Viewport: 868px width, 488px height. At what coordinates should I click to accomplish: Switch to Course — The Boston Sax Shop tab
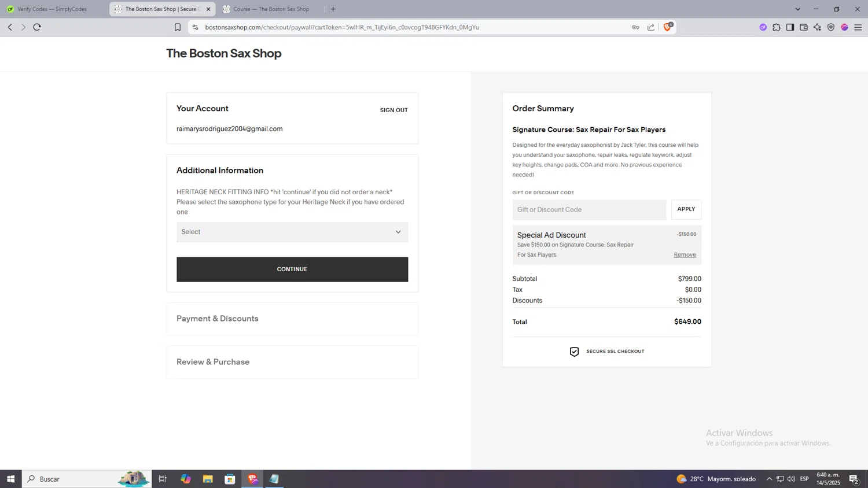[x=271, y=9]
